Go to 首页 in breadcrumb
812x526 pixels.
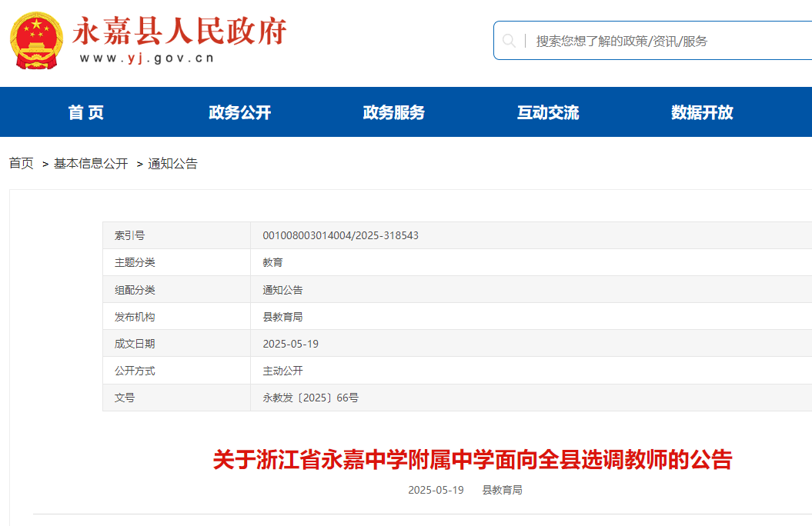(22, 164)
